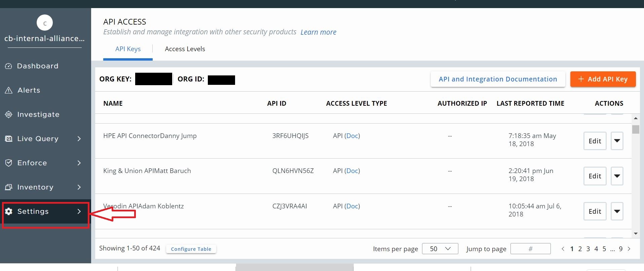Expand the Settings submenu chevron
This screenshot has height=271, width=644.
(79, 211)
